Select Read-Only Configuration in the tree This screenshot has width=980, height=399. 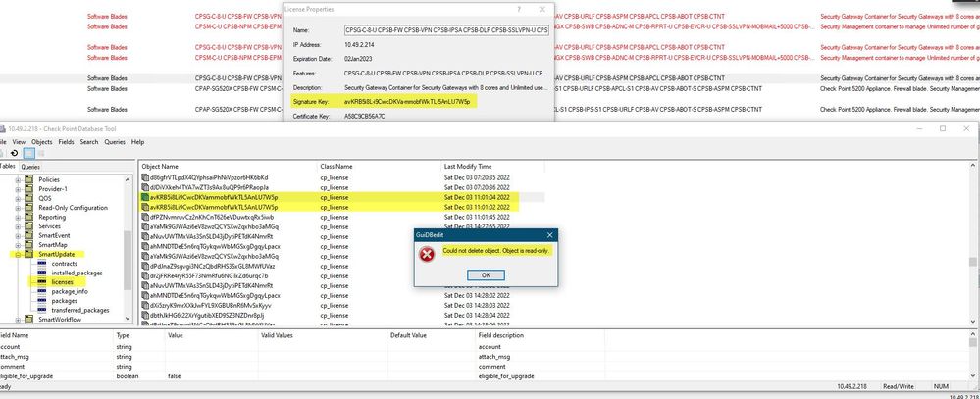point(73,208)
